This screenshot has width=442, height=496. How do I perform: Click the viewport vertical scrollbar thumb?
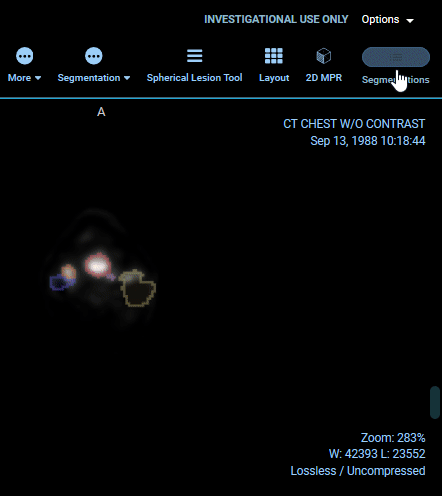tap(435, 402)
